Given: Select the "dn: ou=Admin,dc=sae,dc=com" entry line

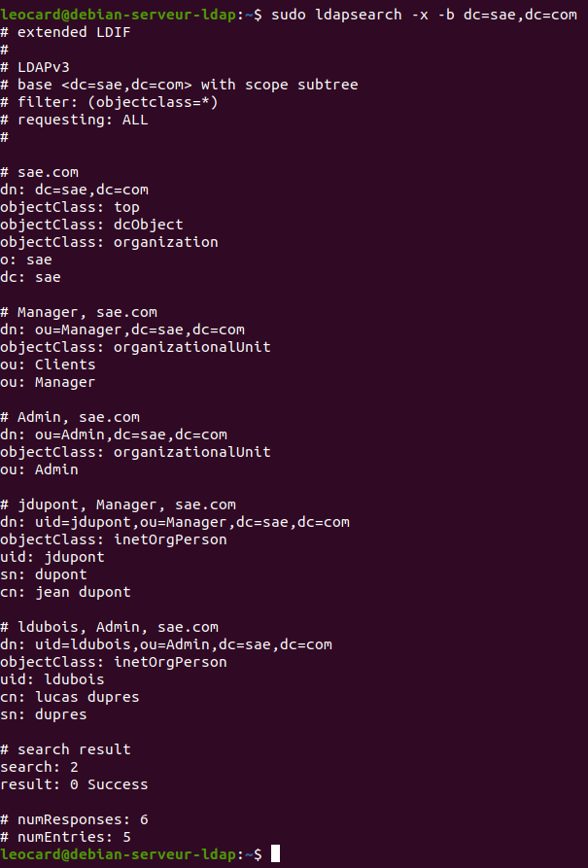Looking at the screenshot, I should click(x=114, y=434).
